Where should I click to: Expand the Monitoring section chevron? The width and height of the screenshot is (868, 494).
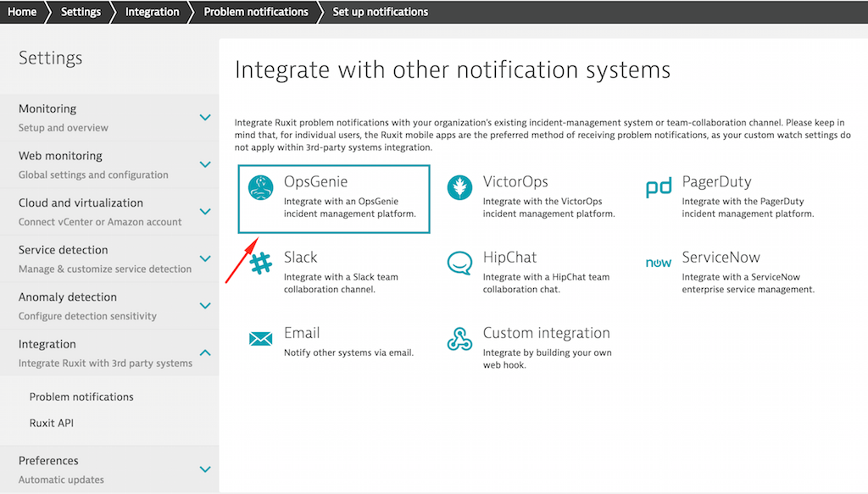(x=205, y=117)
